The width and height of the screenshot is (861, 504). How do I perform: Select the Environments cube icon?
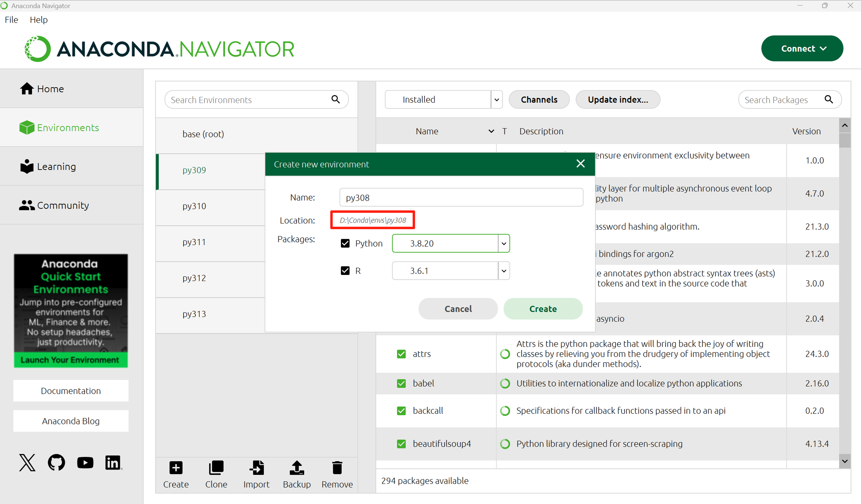point(27,128)
